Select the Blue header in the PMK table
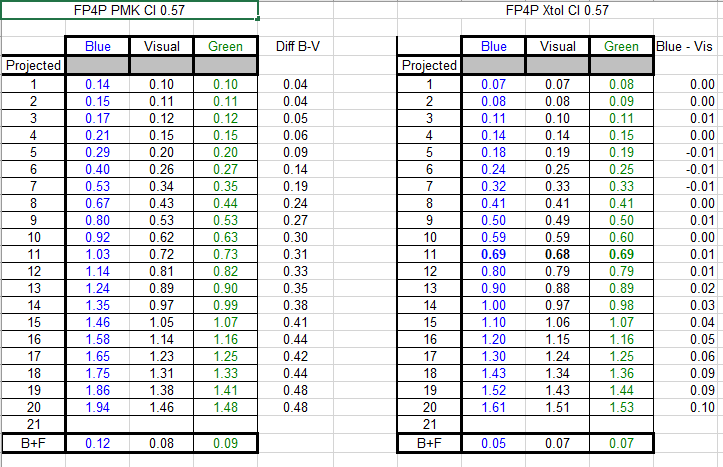Viewport: 723px width, 467px height. [98, 46]
